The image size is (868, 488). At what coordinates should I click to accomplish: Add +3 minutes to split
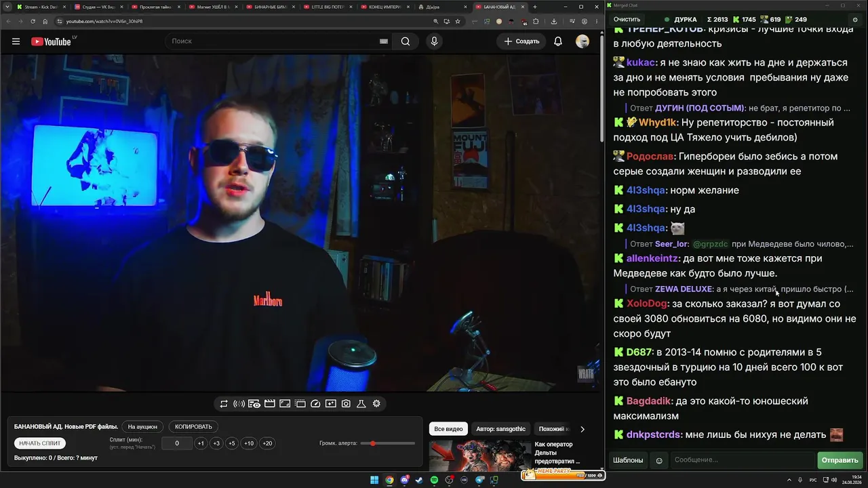[x=216, y=443]
